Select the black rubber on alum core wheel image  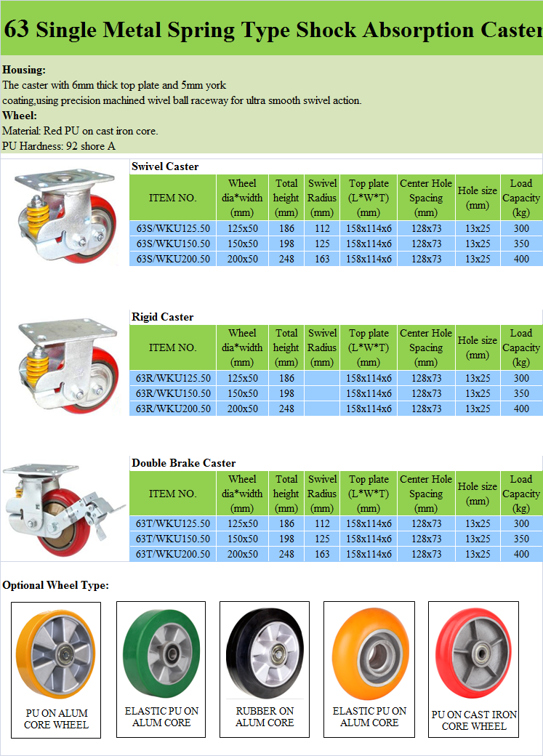coord(265,652)
